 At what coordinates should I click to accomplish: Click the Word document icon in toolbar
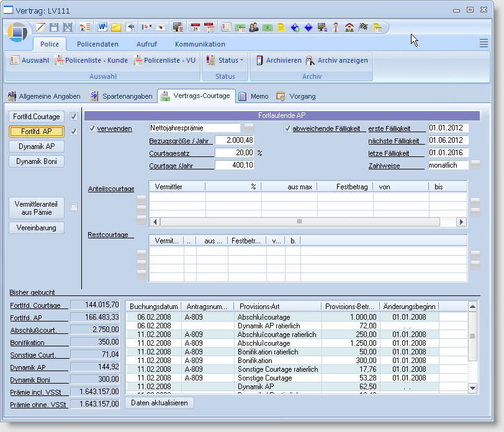pos(102,27)
